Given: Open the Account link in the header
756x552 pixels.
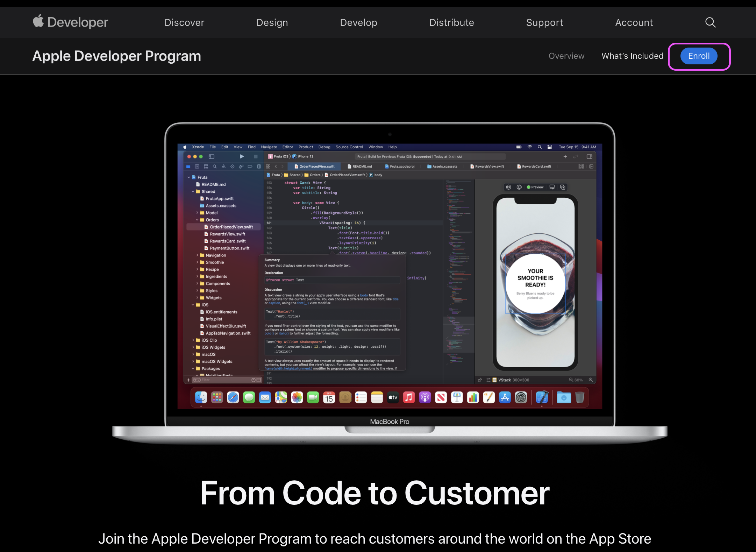Looking at the screenshot, I should (x=634, y=22).
